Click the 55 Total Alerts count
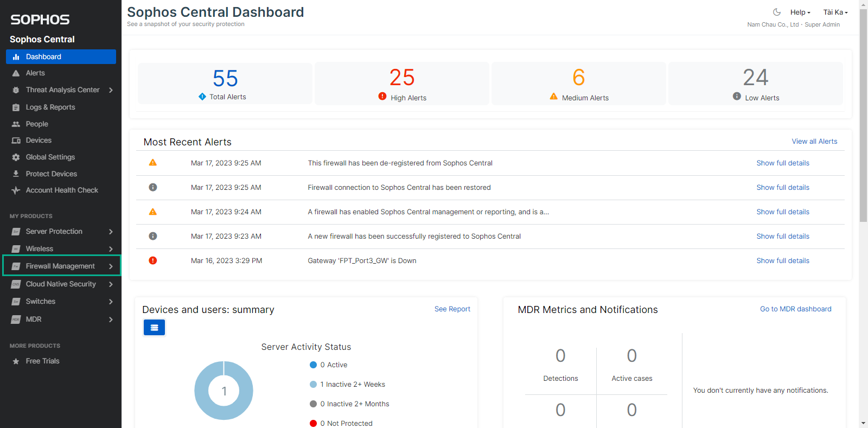 (226, 79)
